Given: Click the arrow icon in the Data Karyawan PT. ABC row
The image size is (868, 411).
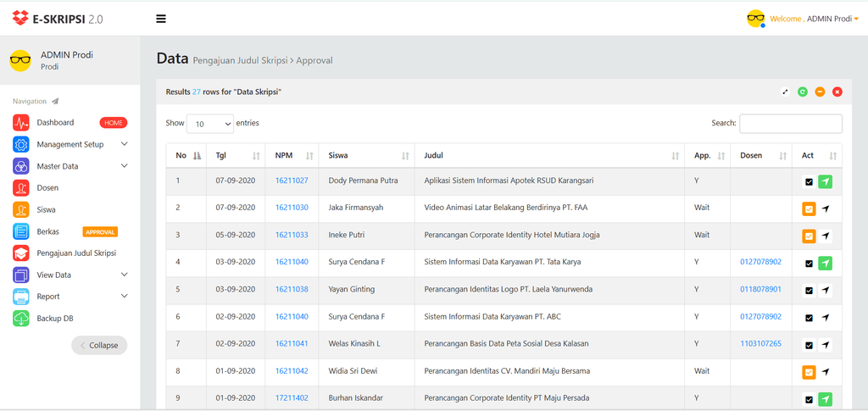Looking at the screenshot, I should (826, 318).
